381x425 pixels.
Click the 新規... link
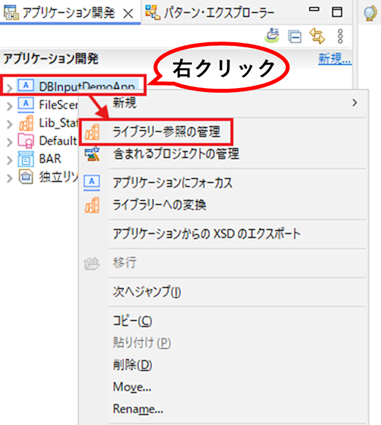pyautogui.click(x=335, y=59)
